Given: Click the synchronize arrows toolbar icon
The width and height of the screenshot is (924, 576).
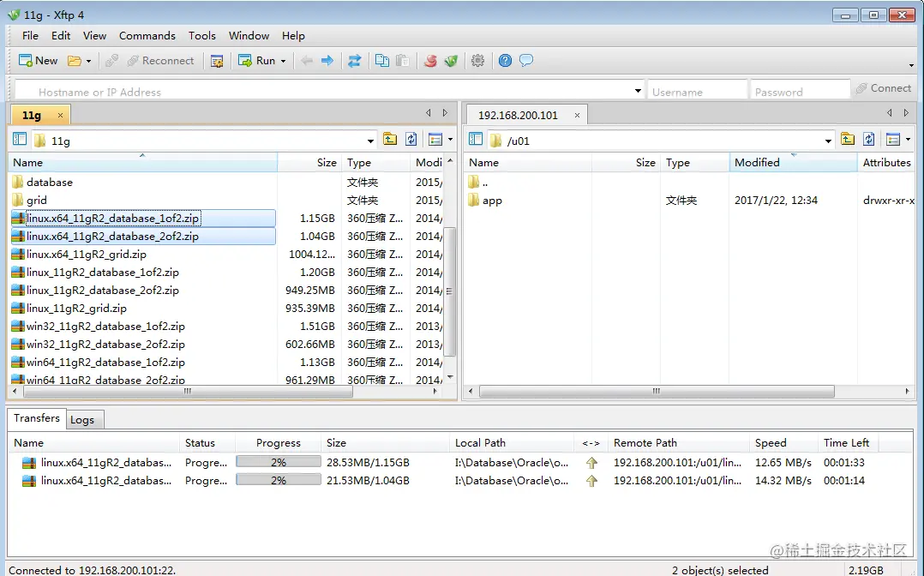Looking at the screenshot, I should [x=354, y=61].
